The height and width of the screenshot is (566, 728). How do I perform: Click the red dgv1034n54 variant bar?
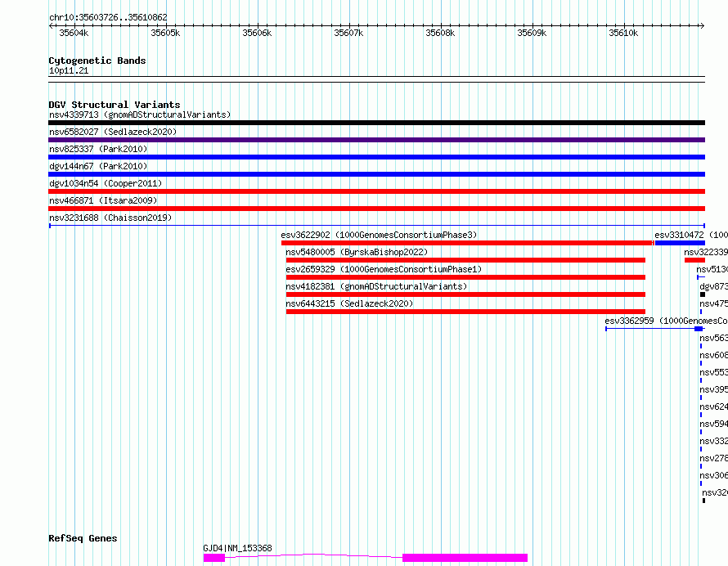point(376,191)
